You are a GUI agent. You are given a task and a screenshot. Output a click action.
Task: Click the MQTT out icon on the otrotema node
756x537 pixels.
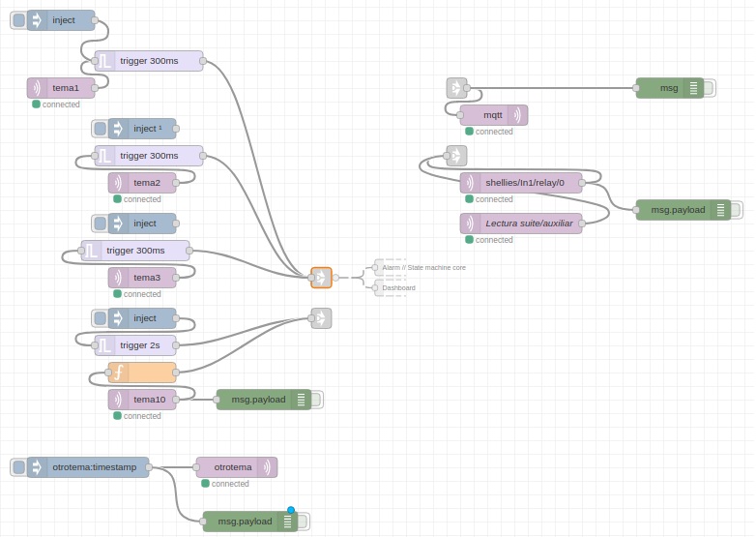pyautogui.click(x=268, y=467)
